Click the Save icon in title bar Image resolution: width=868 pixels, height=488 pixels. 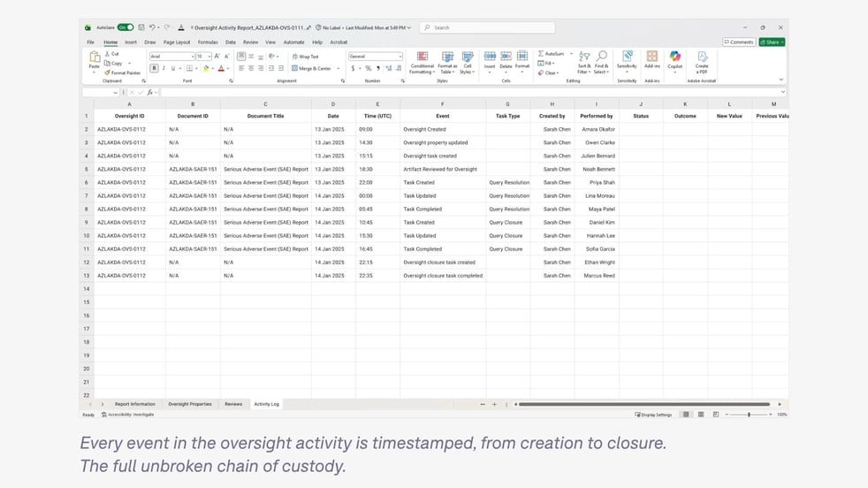click(141, 27)
